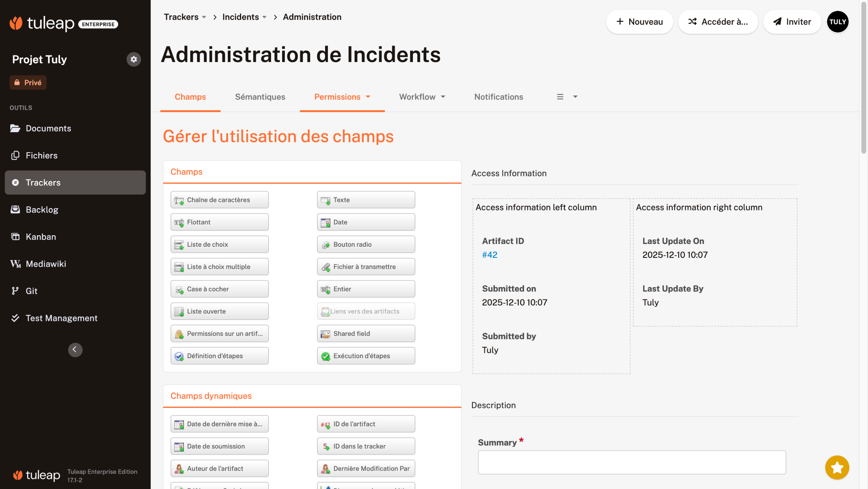Expand the Workflow tab dropdown
The width and height of the screenshot is (868, 489).
pyautogui.click(x=443, y=97)
